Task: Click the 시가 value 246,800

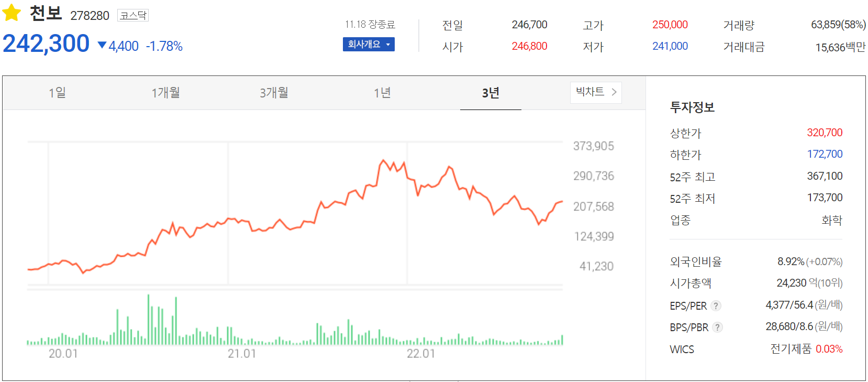Action: coord(529,46)
